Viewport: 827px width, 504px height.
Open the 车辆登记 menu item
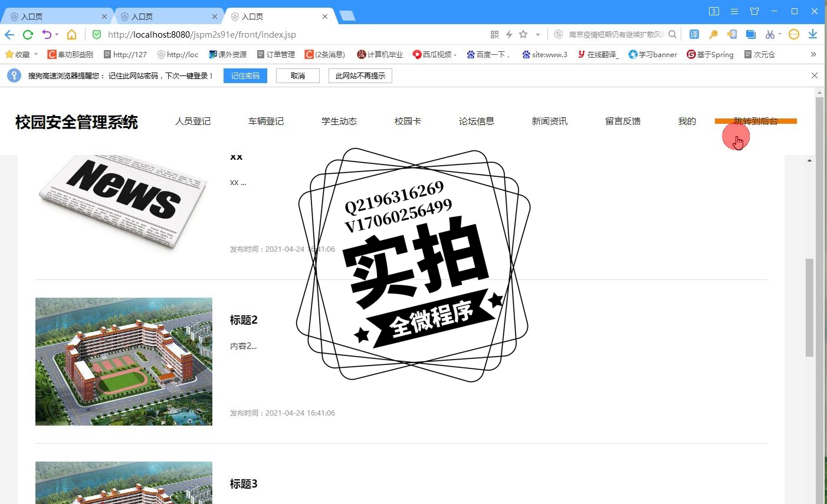click(x=266, y=121)
